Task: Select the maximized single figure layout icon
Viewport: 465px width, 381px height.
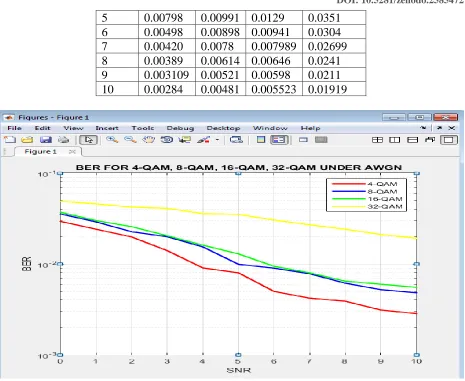Action: (449, 140)
